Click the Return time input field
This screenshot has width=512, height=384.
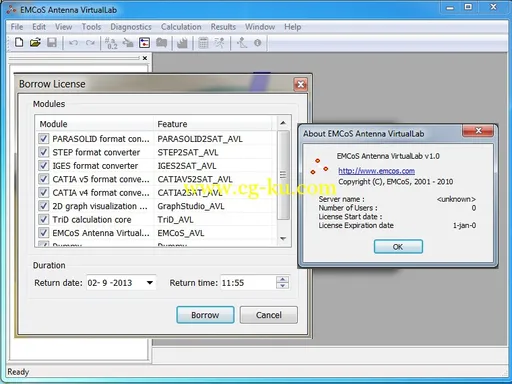[247, 283]
